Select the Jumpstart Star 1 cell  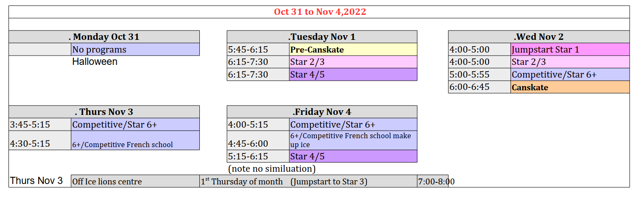tap(570, 49)
